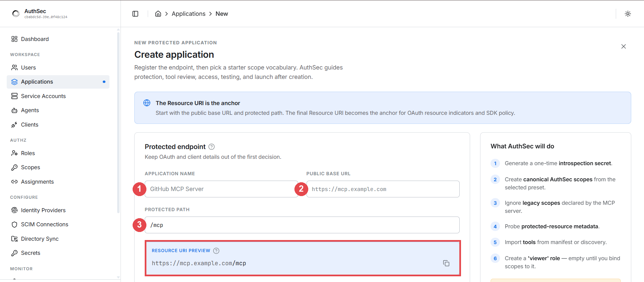Click the https://mcp.example.com/mcp preview text
This screenshot has height=282, width=644.
point(199,263)
